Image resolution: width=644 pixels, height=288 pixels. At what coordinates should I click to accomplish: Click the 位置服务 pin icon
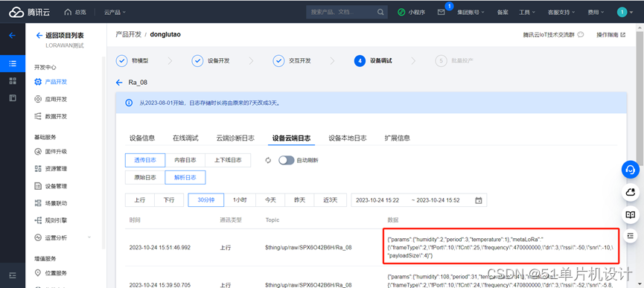[38, 273]
